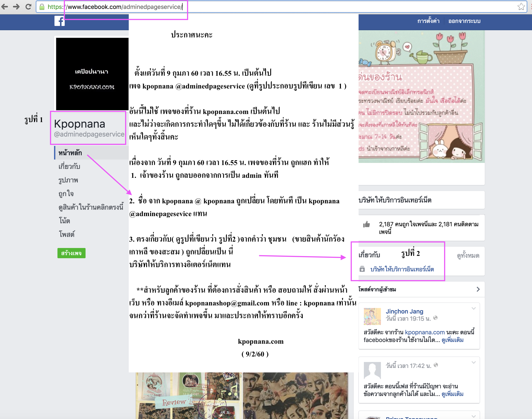Open dropdown on 17:42 visitor post
The image size is (532, 419).
point(474,363)
